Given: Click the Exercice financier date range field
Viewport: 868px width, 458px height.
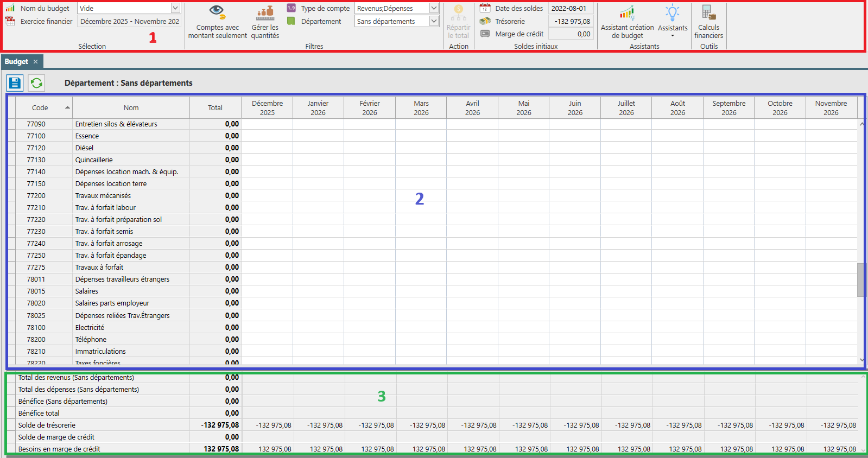Looking at the screenshot, I should click(x=129, y=21).
